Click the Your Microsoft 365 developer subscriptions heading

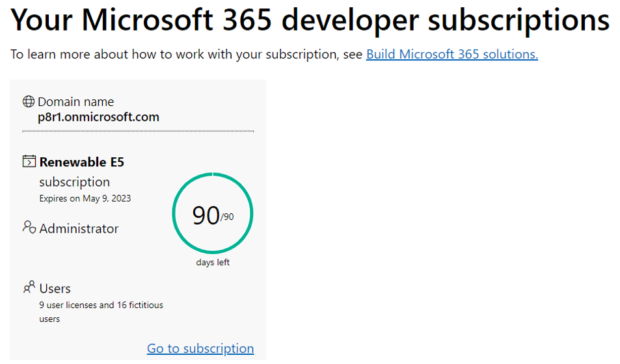point(310,19)
